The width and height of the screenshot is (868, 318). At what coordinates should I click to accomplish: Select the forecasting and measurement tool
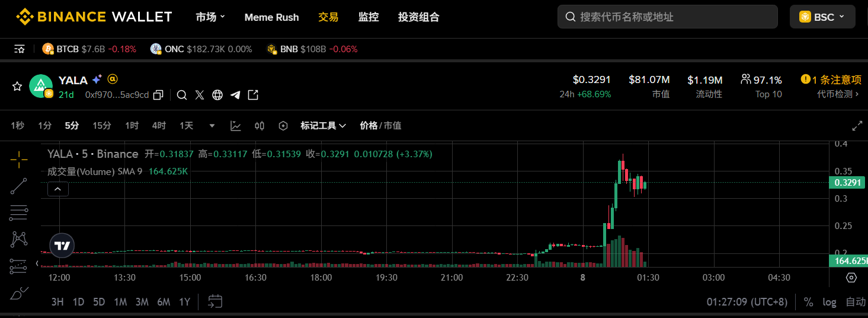tap(19, 266)
